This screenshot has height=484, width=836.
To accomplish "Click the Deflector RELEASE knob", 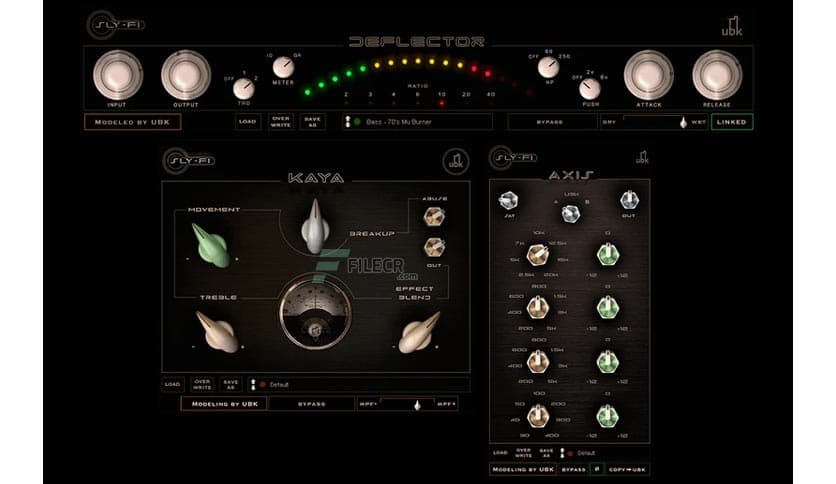I will pos(717,75).
